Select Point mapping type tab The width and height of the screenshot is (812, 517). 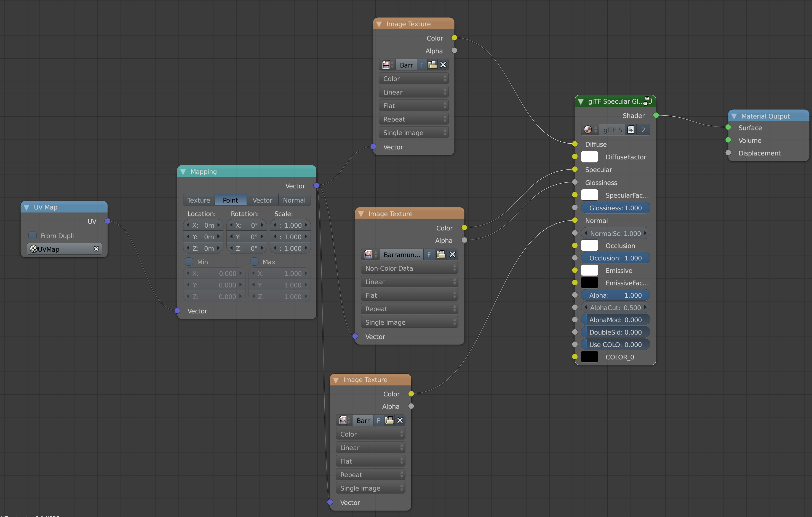click(x=230, y=200)
